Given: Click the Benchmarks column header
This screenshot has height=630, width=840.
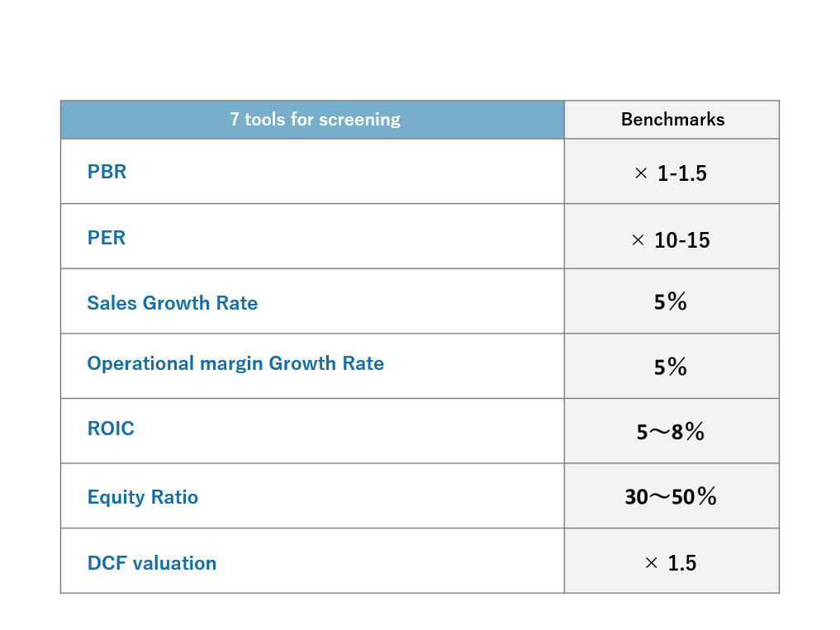Looking at the screenshot, I should (x=672, y=120).
